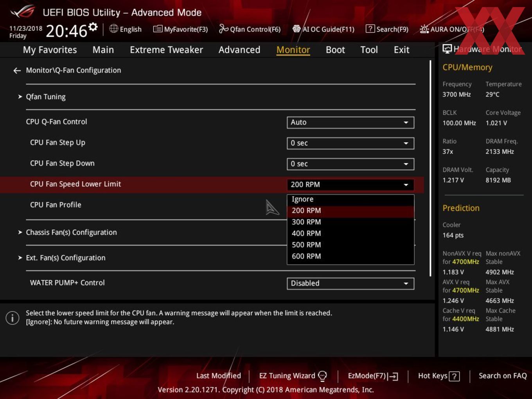Click the clock time 20:46
532x399 pixels.
pos(66,31)
